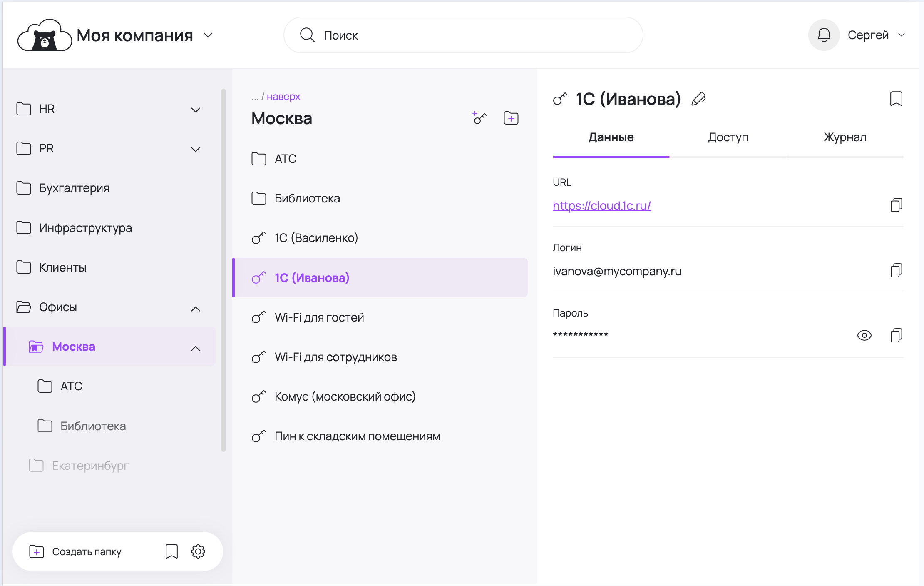Switch to the Доступ tab
924x586 pixels.
click(728, 137)
